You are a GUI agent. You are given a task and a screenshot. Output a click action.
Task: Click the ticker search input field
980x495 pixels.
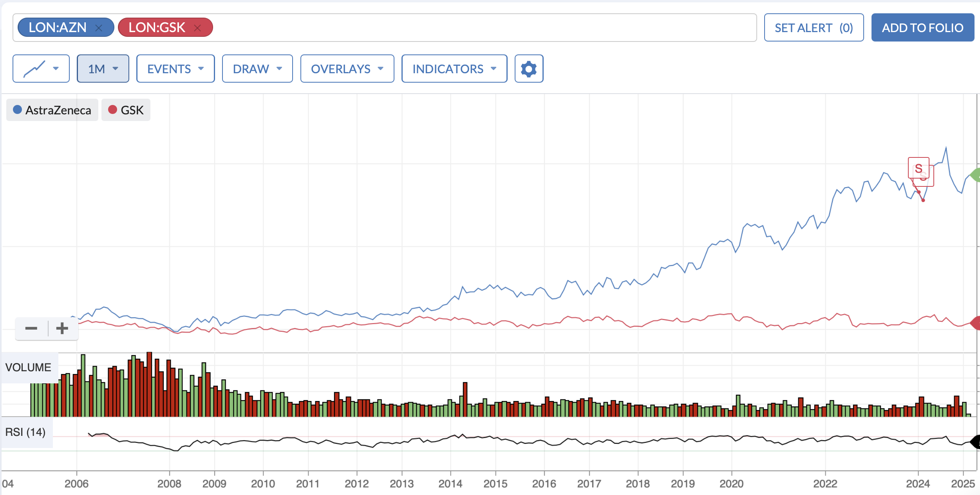click(484, 28)
